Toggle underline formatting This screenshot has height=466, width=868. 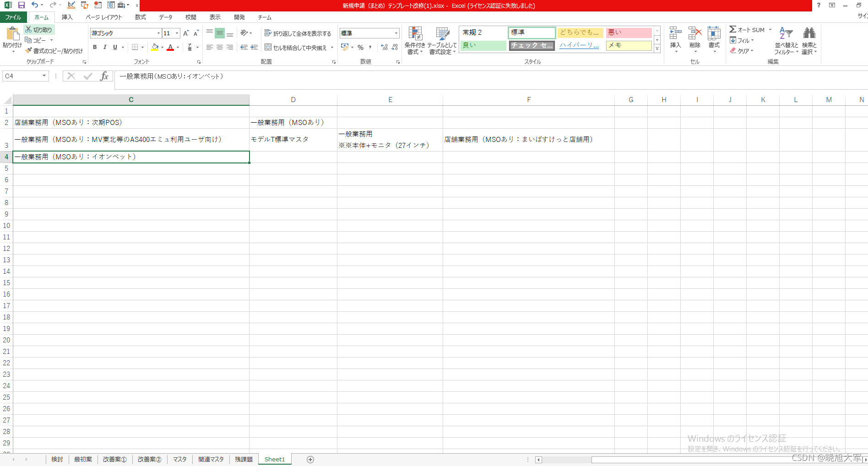tap(114, 47)
